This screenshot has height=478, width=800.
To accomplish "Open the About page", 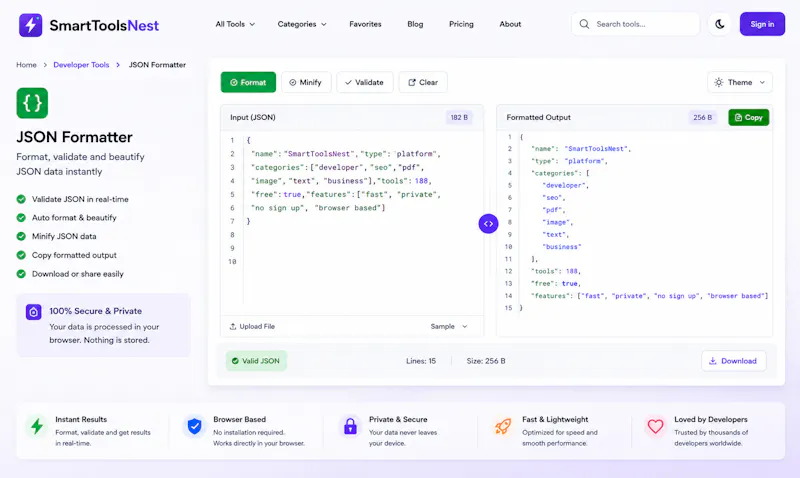I will [x=510, y=24].
